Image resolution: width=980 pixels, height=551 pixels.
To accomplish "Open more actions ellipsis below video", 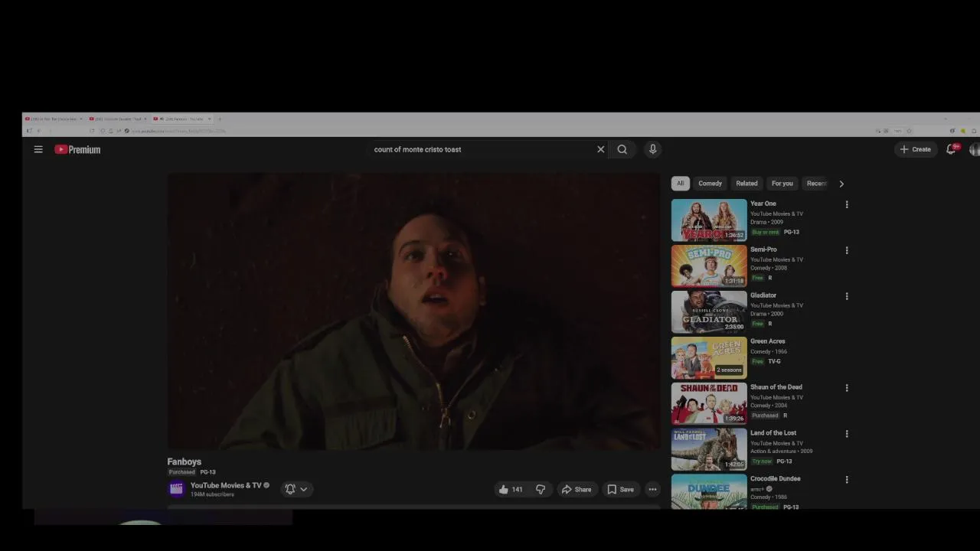I will 652,489.
